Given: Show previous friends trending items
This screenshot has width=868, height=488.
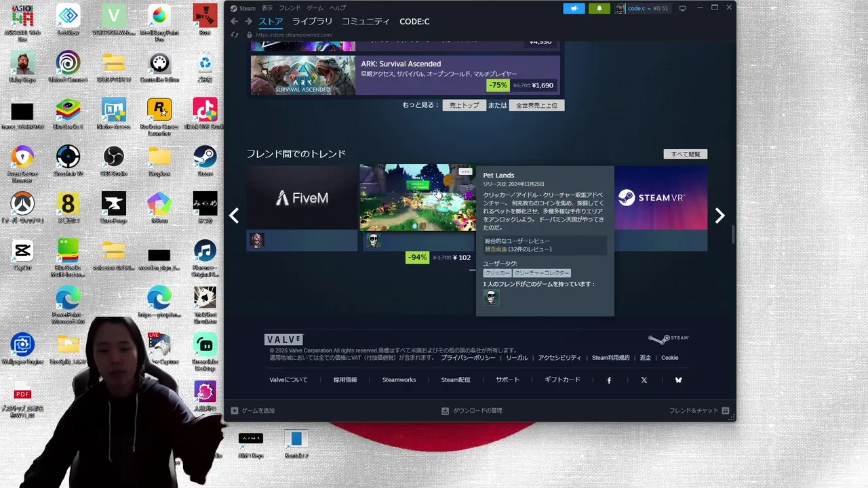Looking at the screenshot, I should [234, 216].
